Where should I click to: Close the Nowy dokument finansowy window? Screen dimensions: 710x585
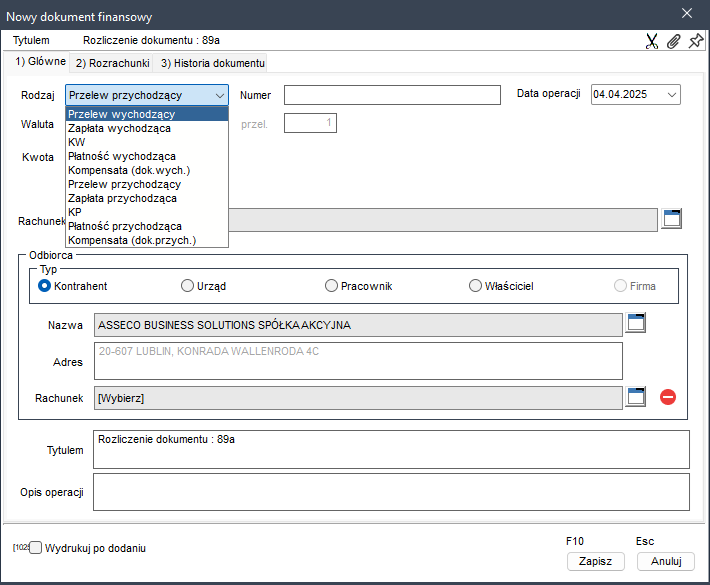tap(687, 14)
